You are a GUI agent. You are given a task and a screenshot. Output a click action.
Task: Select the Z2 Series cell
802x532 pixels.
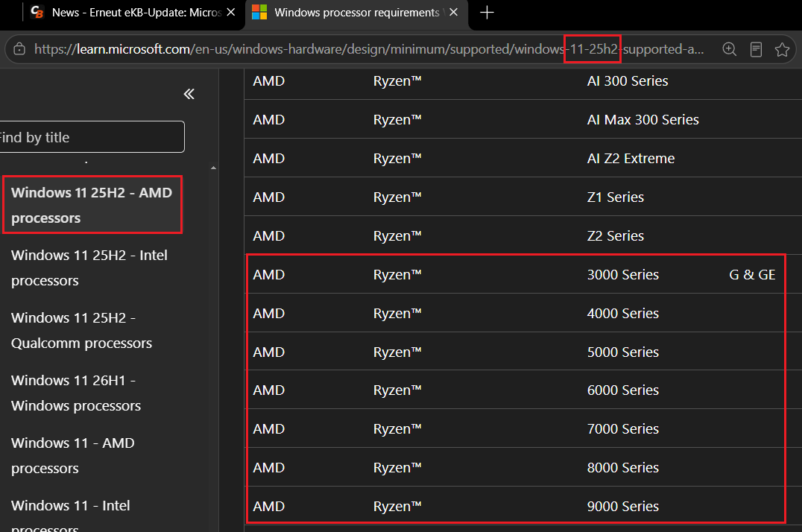[x=616, y=235]
